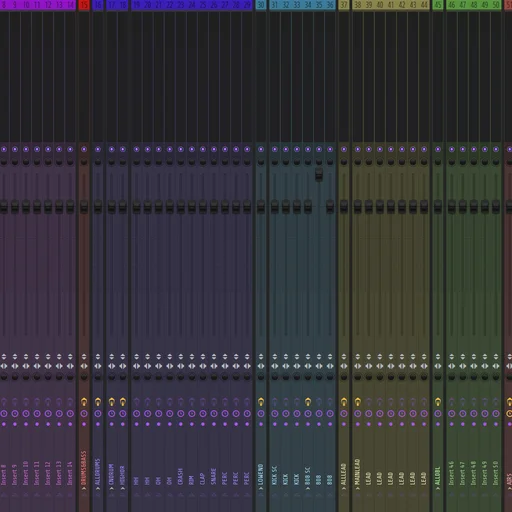Invert polarity on LOWEND track 30

261,357
